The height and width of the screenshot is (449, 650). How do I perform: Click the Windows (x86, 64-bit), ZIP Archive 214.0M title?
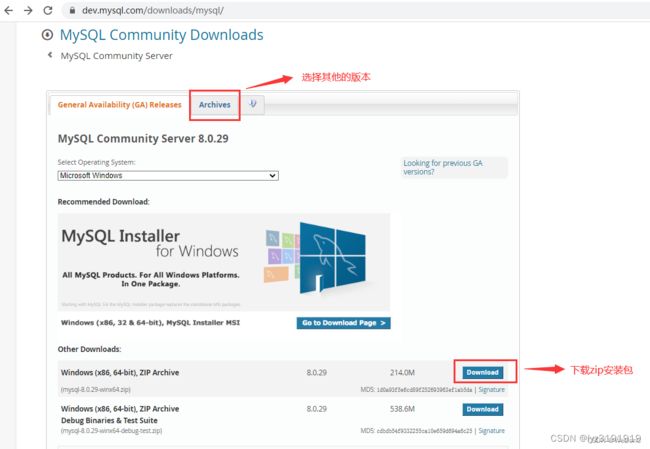pos(120,372)
